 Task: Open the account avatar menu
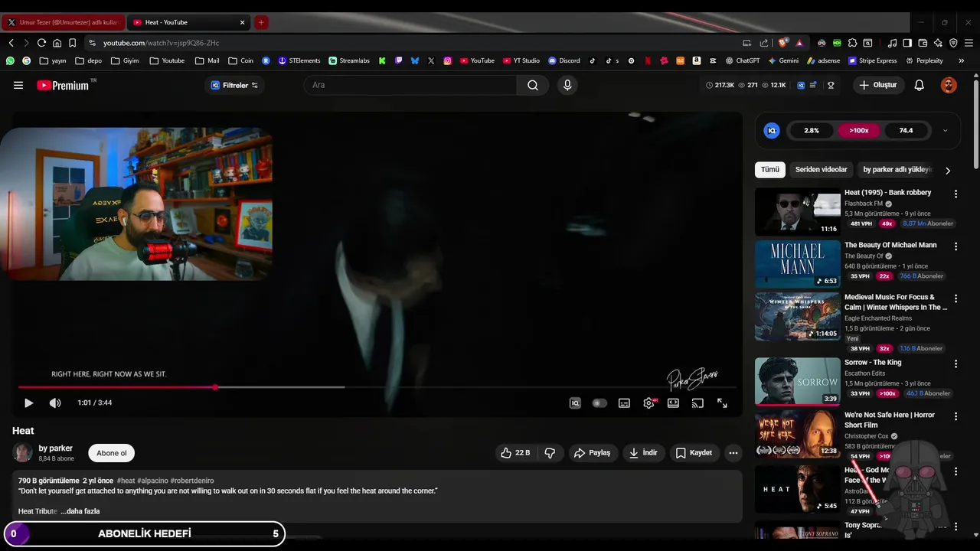tap(949, 85)
